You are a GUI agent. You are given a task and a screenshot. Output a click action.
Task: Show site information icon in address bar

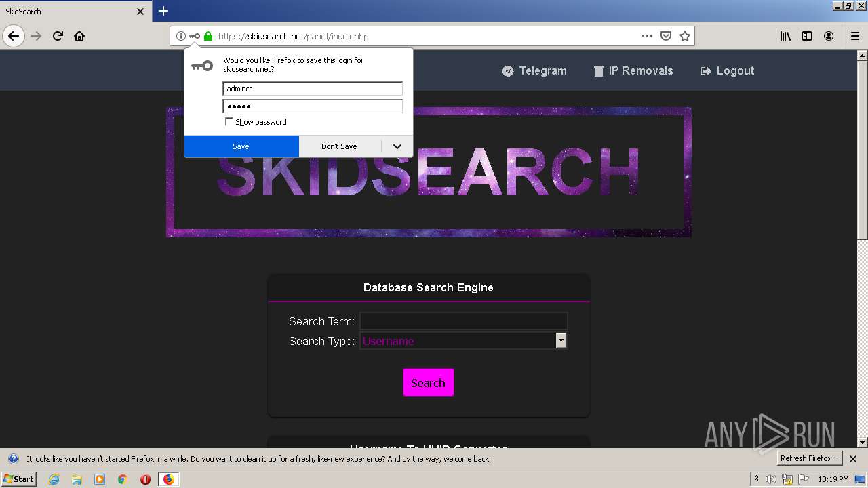pyautogui.click(x=180, y=36)
